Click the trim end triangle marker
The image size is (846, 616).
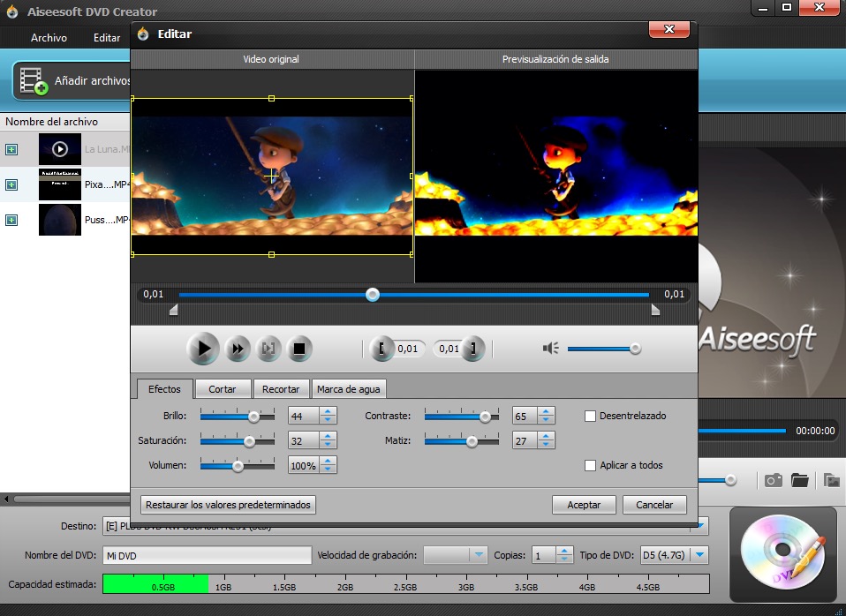coord(655,310)
